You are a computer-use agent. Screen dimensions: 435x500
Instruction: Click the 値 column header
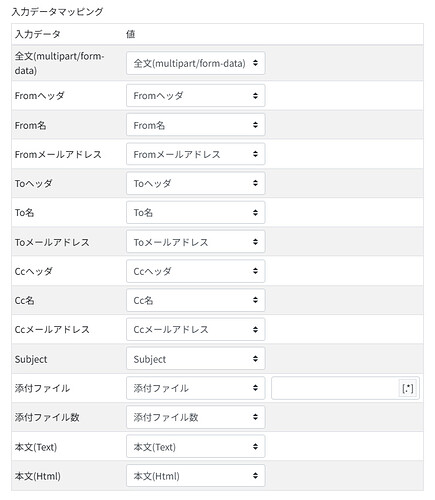click(130, 34)
